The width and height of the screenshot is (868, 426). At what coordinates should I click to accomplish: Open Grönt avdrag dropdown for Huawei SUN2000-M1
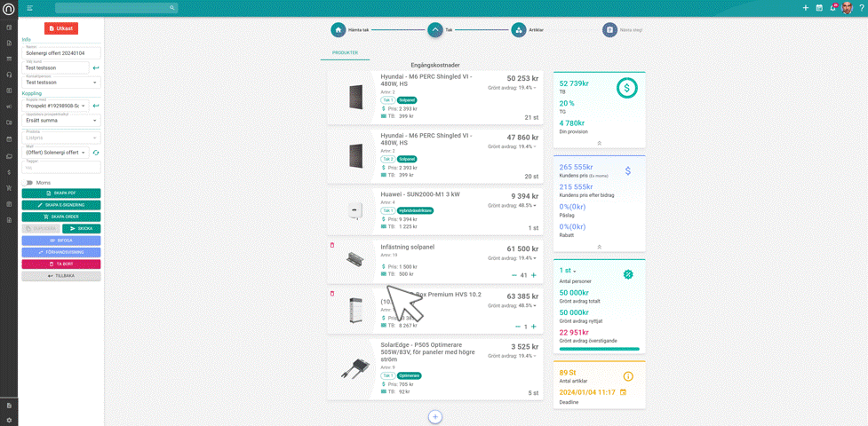[512, 205]
